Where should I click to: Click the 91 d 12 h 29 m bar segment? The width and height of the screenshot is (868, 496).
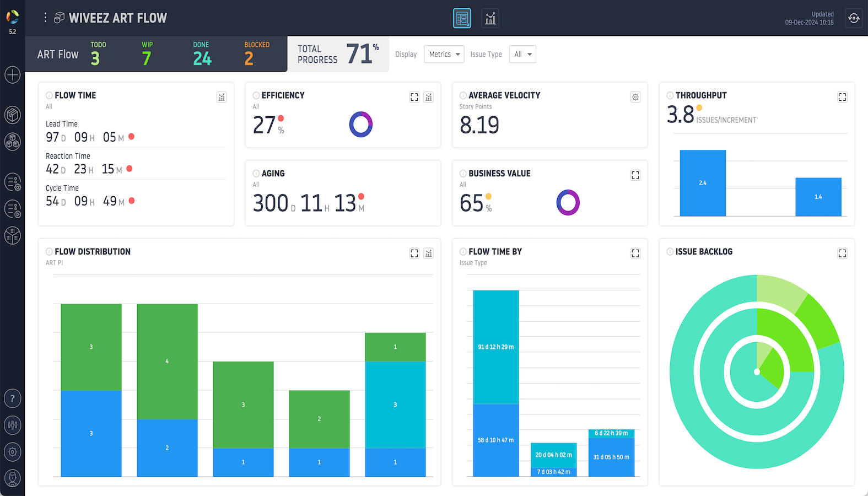click(496, 347)
